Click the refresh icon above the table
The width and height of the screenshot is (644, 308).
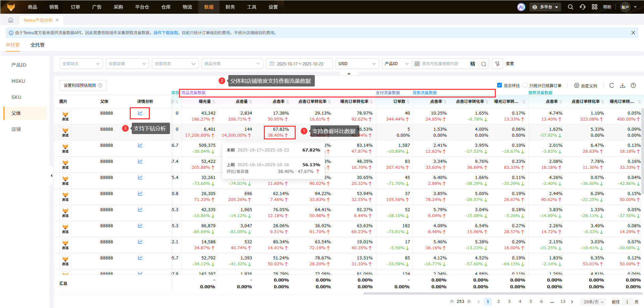611,85
